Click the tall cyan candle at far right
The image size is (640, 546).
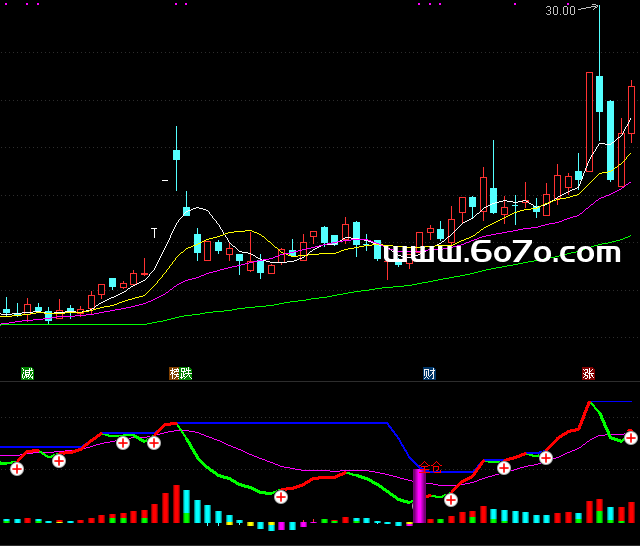pyautogui.click(x=609, y=140)
